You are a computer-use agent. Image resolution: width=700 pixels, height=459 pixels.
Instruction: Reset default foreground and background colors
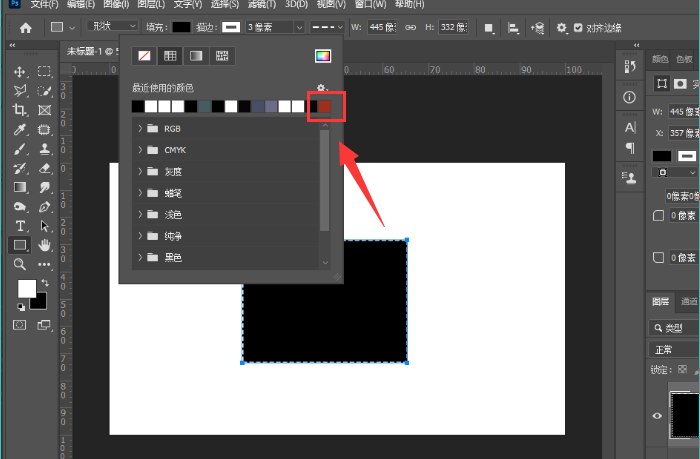21,307
